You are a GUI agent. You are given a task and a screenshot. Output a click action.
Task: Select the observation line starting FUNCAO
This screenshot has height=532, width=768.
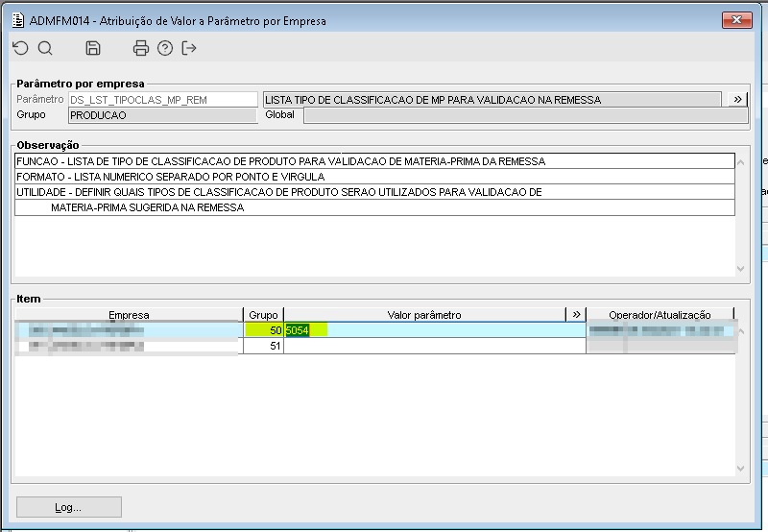[x=374, y=161]
